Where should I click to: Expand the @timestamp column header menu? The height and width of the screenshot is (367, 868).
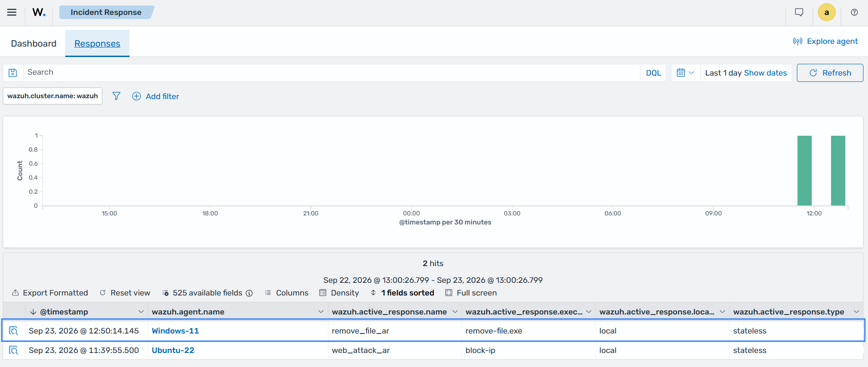[x=141, y=312]
